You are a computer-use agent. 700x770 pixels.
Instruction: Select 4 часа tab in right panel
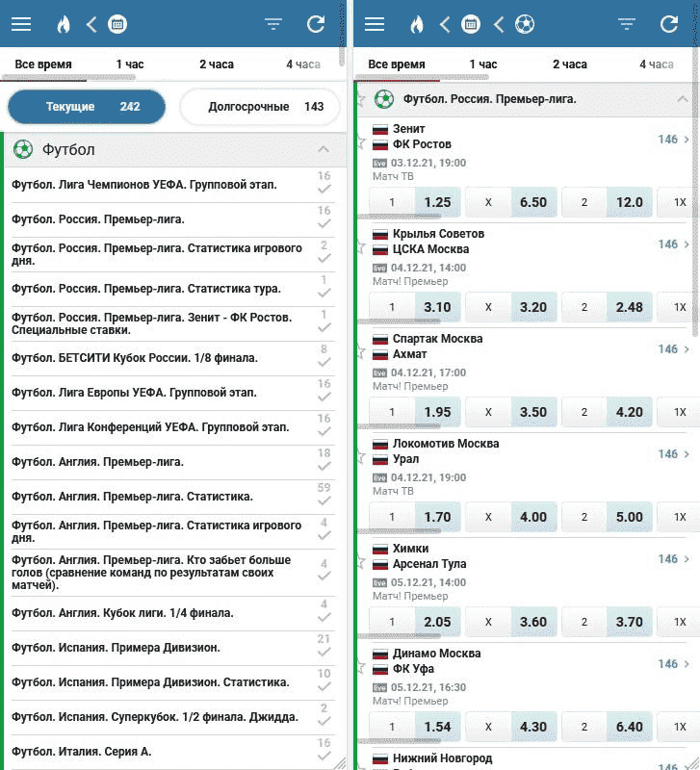coord(657,64)
